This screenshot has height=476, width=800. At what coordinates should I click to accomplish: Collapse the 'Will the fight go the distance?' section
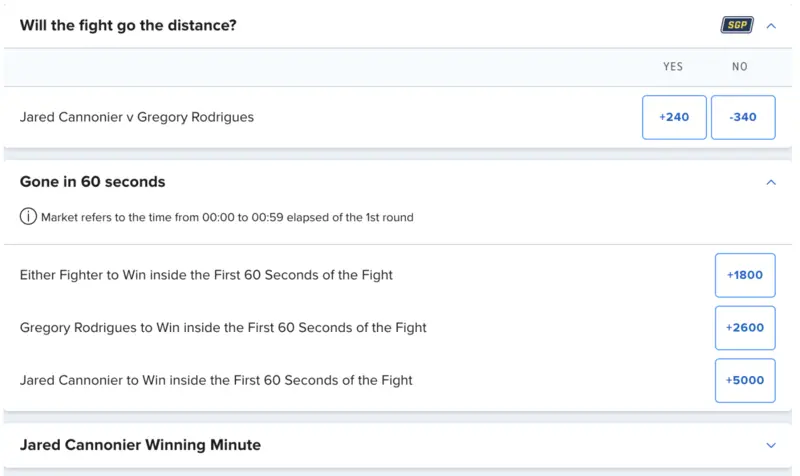tap(771, 25)
